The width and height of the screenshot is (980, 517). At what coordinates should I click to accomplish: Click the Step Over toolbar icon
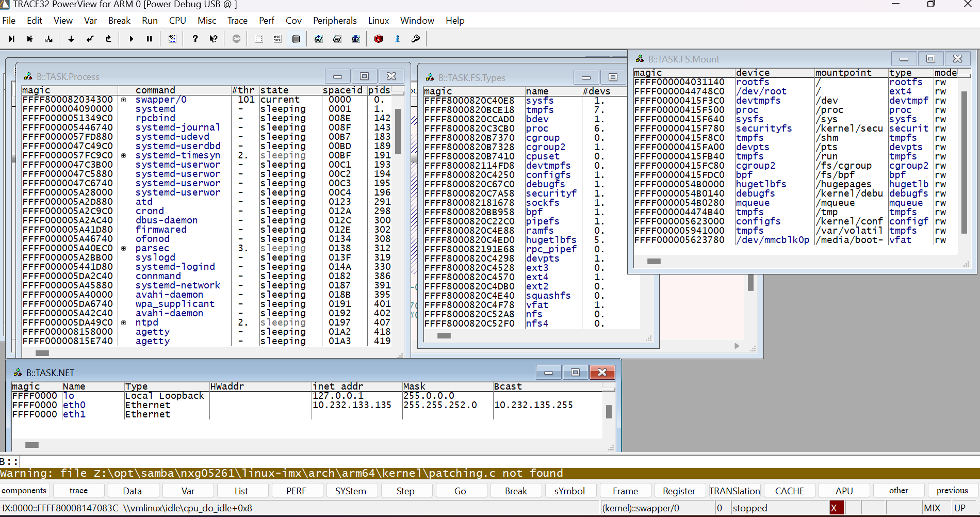[x=90, y=39]
